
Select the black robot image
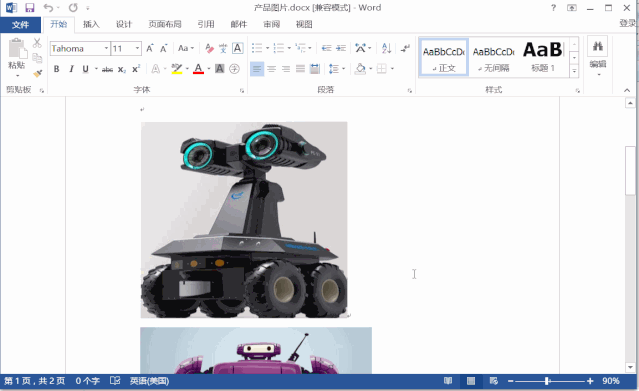click(244, 220)
